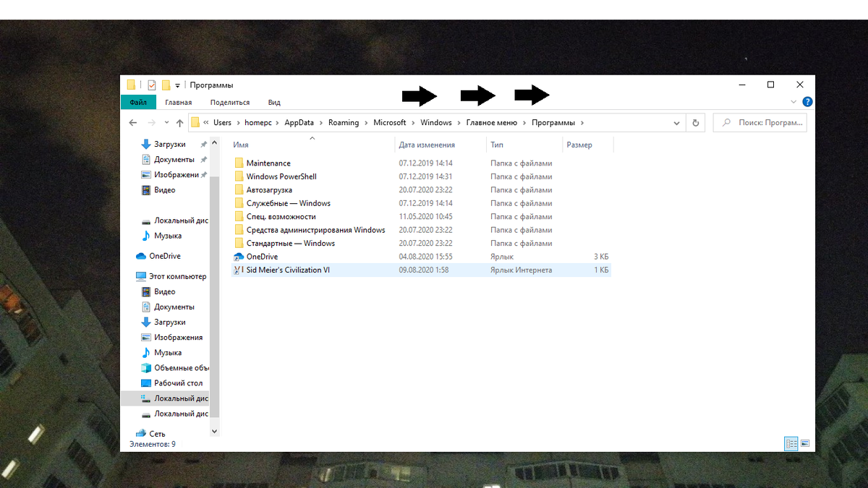Click the 3 КБ size cell
The width and height of the screenshot is (868, 488).
[601, 257]
